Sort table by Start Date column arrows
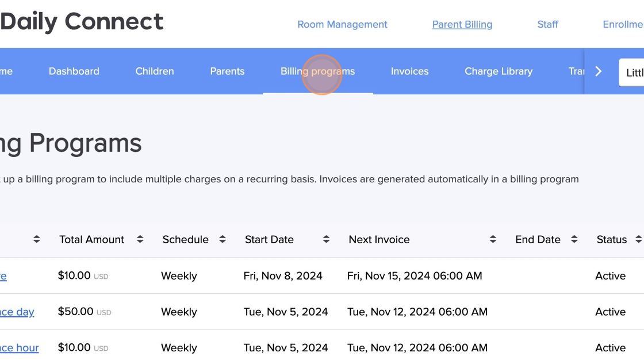Screen dimensions: 644x360 pos(326,239)
